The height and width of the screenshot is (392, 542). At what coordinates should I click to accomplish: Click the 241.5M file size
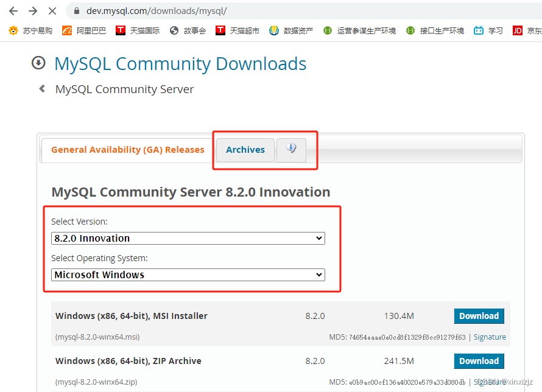399,361
